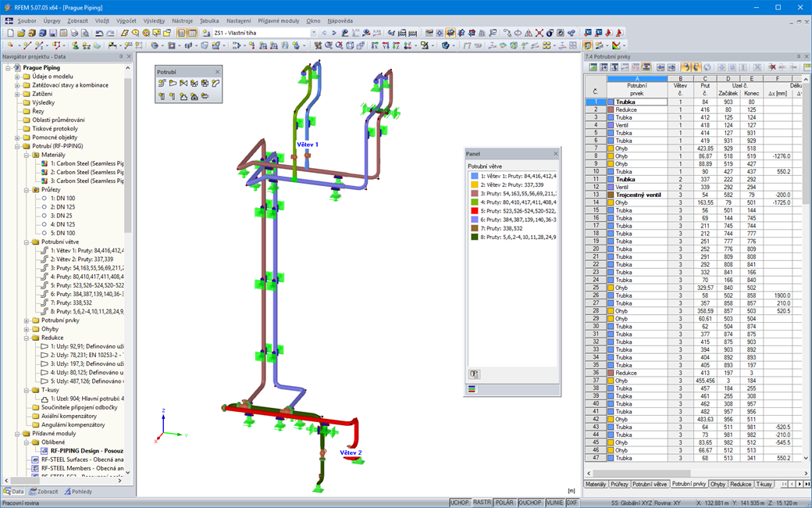Click the table's vertical scrollbar
This screenshot has width=812, height=508.
805,268
